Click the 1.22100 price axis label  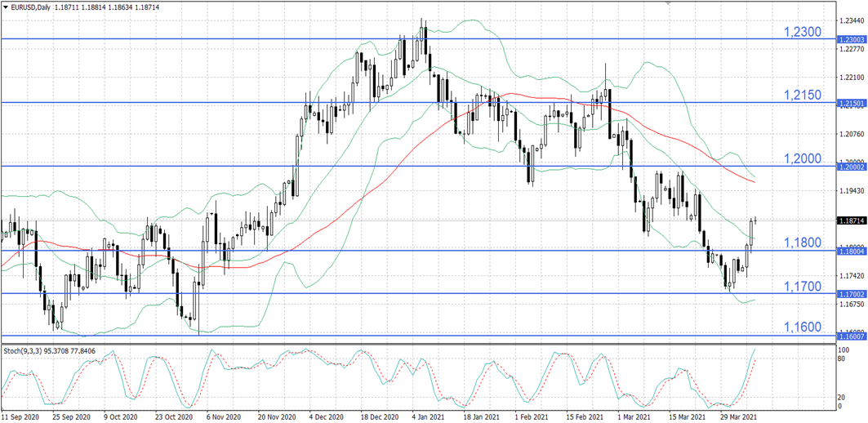pyautogui.click(x=851, y=78)
